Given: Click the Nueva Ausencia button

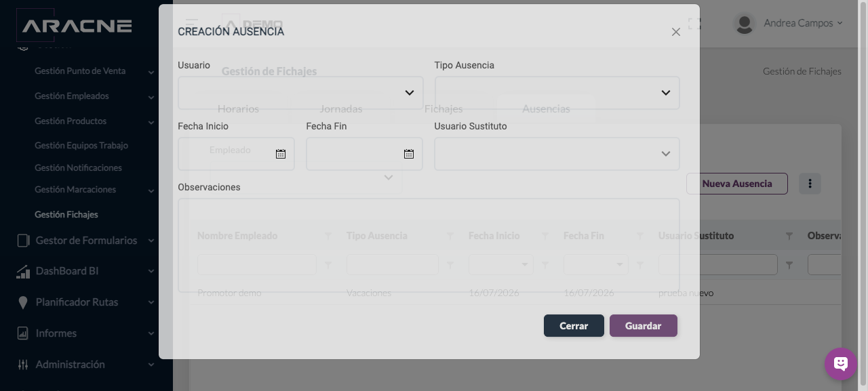Looking at the screenshot, I should click(x=737, y=184).
